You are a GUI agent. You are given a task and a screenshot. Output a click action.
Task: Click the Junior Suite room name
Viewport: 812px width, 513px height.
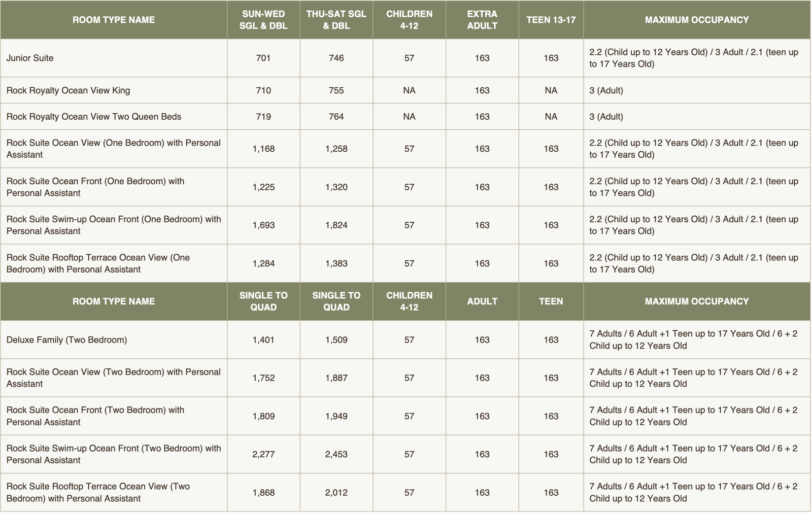click(x=30, y=58)
